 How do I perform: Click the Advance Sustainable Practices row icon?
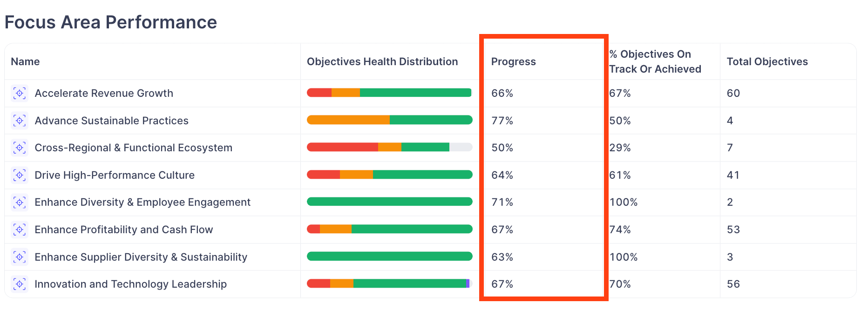20,121
